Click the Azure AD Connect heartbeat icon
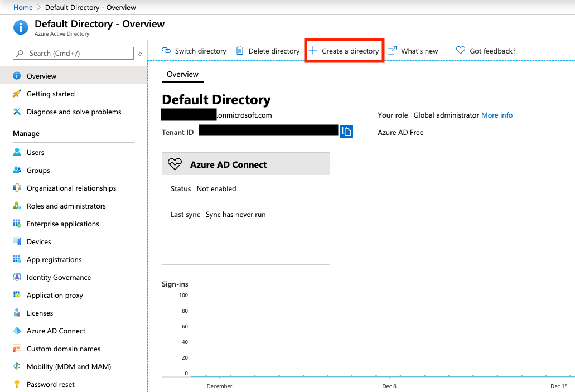The height and width of the screenshot is (392, 575). tap(175, 164)
